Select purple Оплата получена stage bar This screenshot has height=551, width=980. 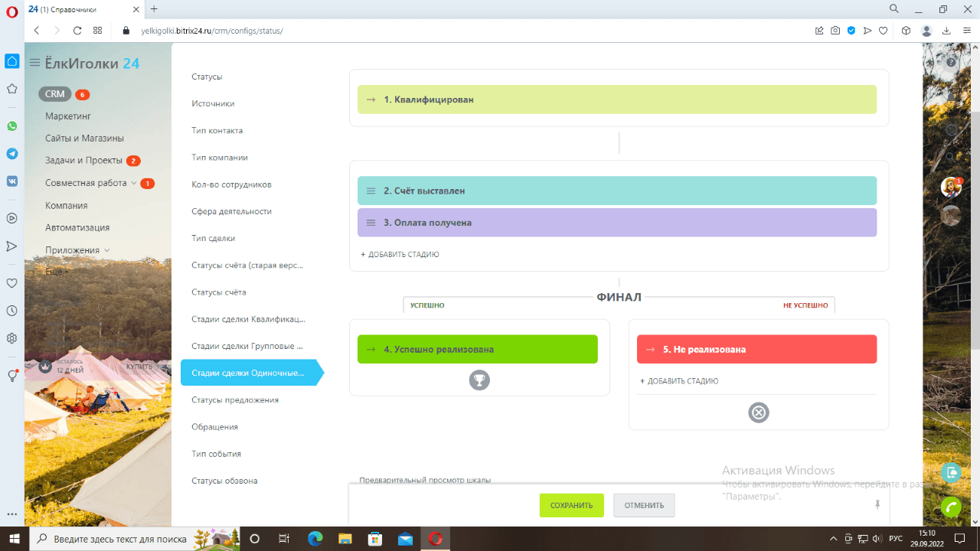(x=617, y=223)
